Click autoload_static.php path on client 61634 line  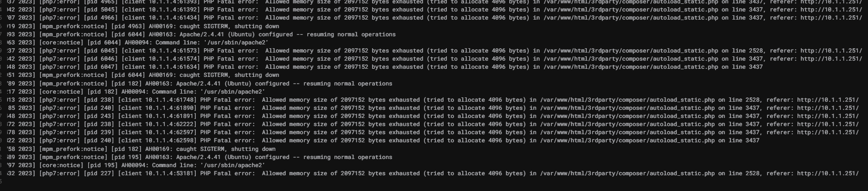[631, 67]
